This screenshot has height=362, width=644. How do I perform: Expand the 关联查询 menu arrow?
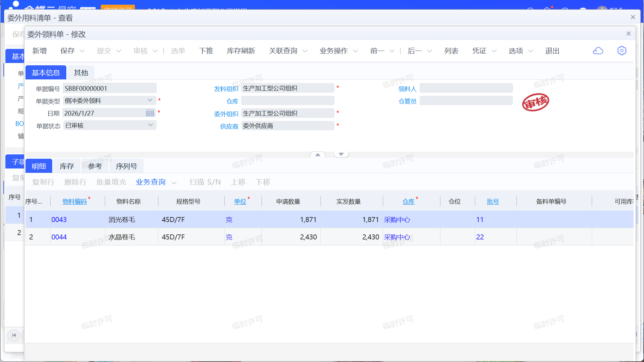[305, 51]
